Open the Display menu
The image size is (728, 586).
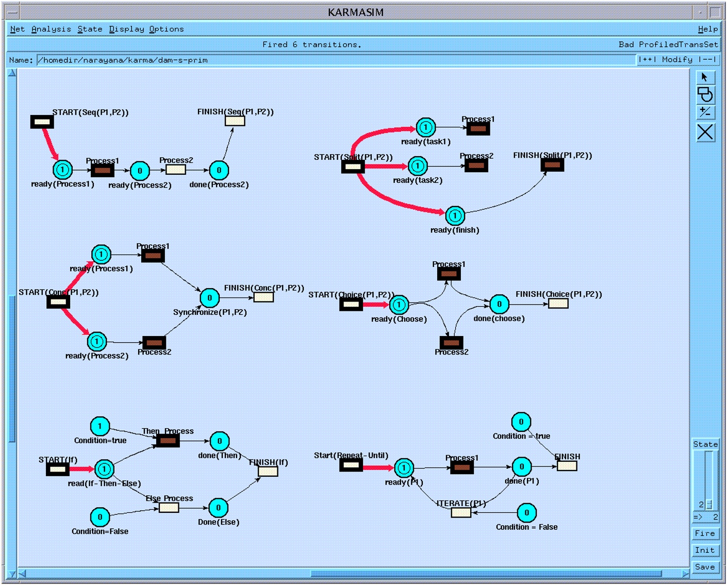[126, 29]
